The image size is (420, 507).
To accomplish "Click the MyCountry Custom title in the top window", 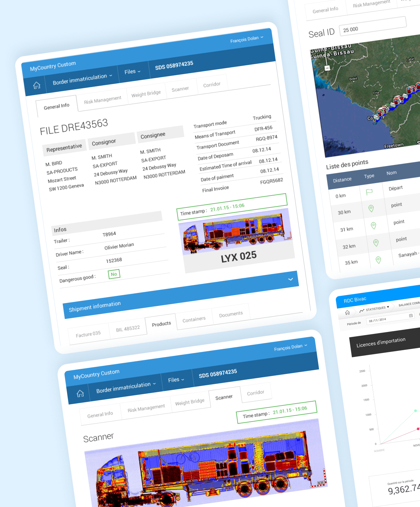I will point(53,66).
